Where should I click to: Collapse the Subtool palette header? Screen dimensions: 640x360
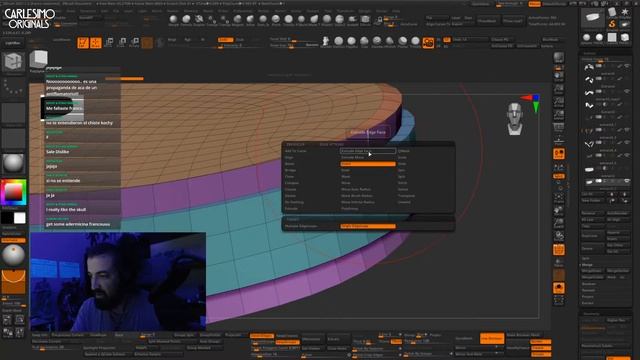click(589, 53)
